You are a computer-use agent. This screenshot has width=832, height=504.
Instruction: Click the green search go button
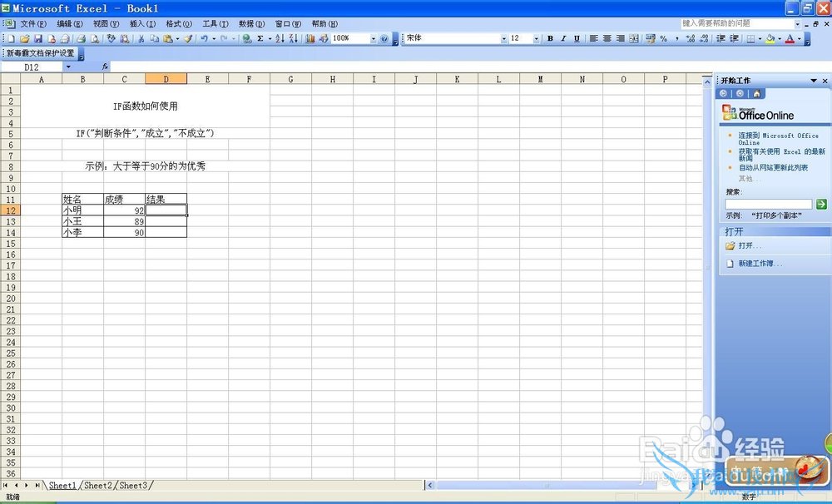point(821,205)
